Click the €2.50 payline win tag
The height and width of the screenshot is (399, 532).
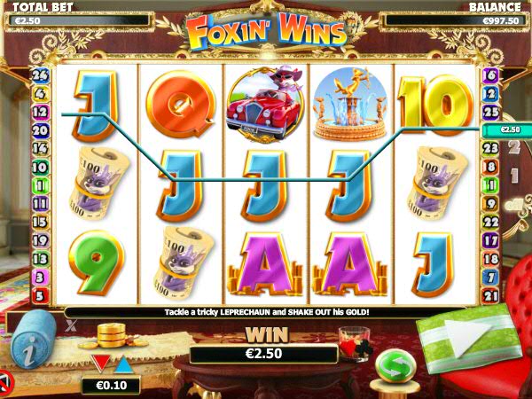coord(507,129)
